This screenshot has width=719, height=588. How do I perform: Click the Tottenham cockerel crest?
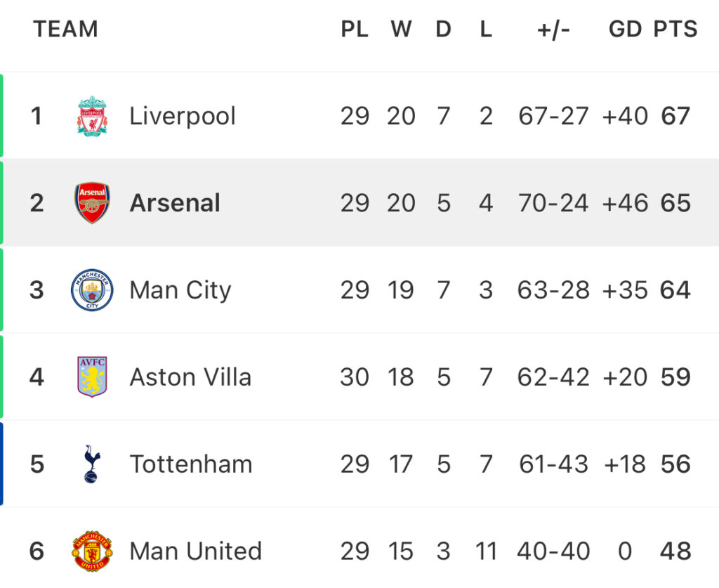pos(92,464)
